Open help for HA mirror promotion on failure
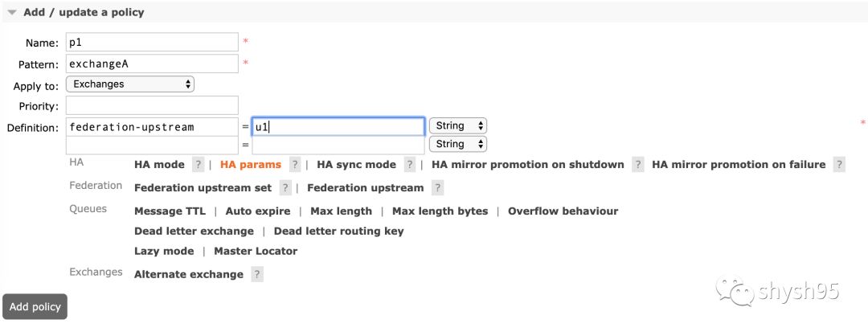The image size is (868, 332). pyautogui.click(x=839, y=165)
